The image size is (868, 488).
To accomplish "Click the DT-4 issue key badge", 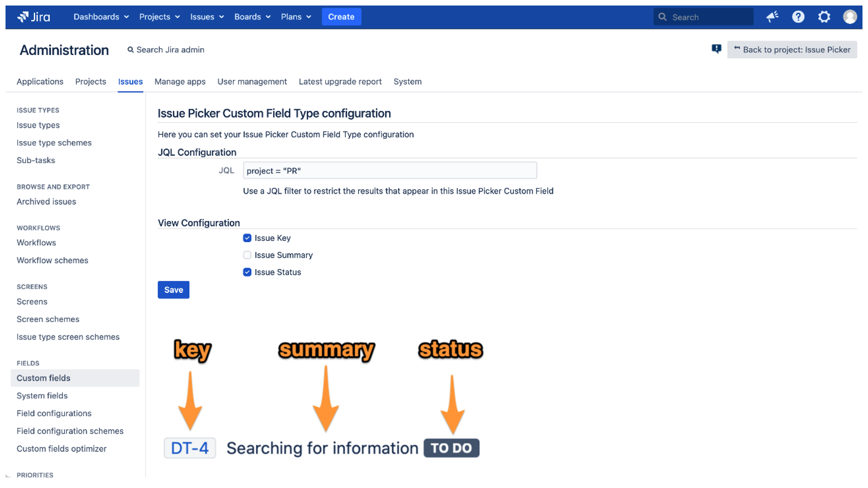I will point(190,448).
